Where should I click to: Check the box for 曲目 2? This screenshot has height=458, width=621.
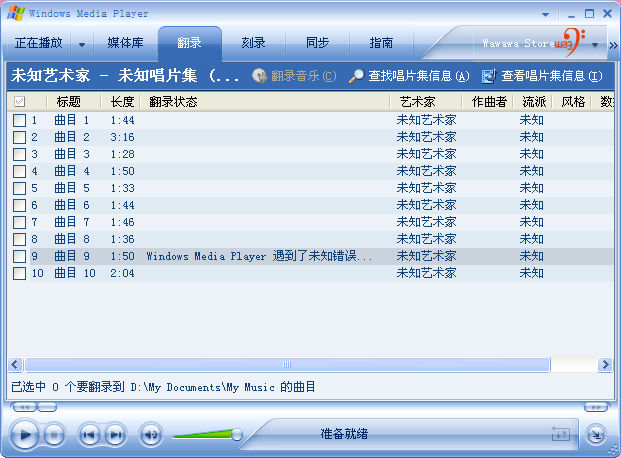[19, 137]
